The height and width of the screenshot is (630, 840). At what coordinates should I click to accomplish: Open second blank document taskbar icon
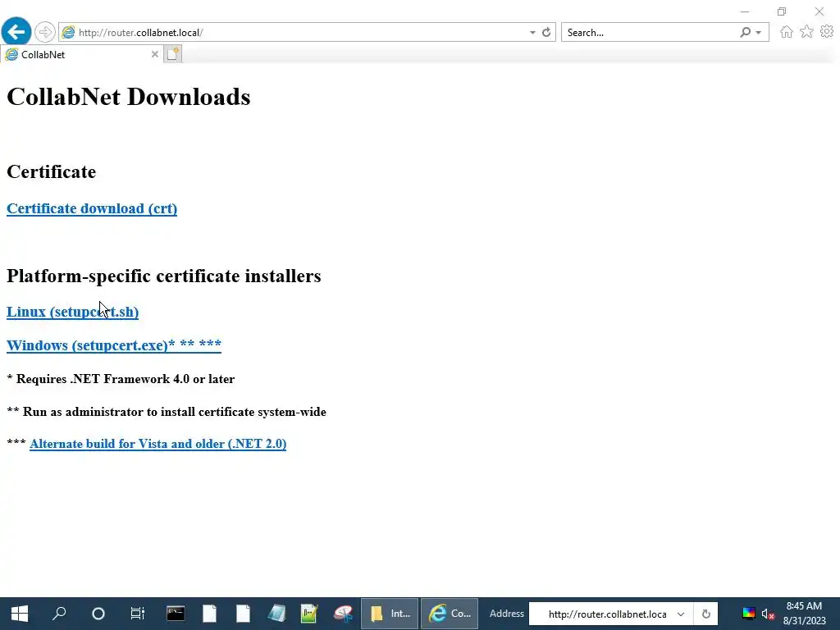point(243,614)
